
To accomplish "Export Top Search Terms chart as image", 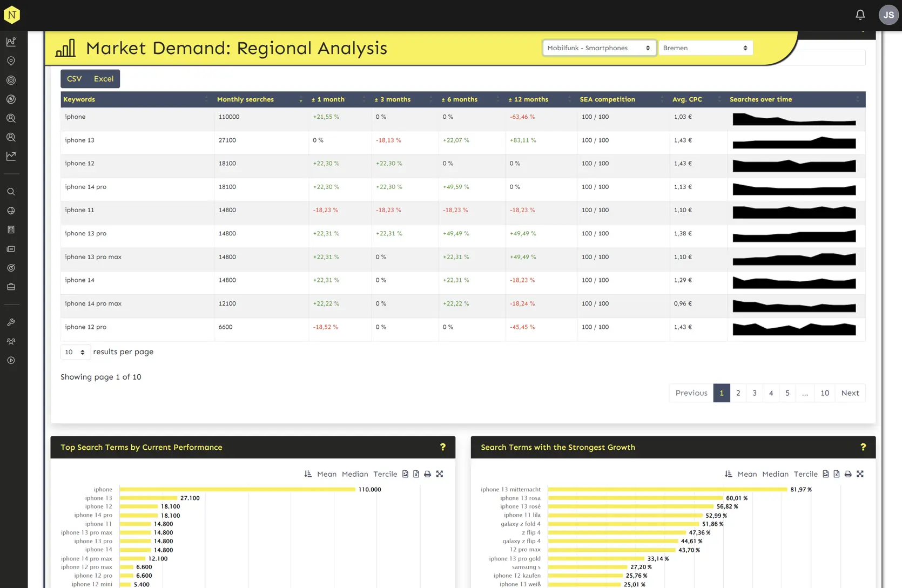I will click(x=405, y=474).
